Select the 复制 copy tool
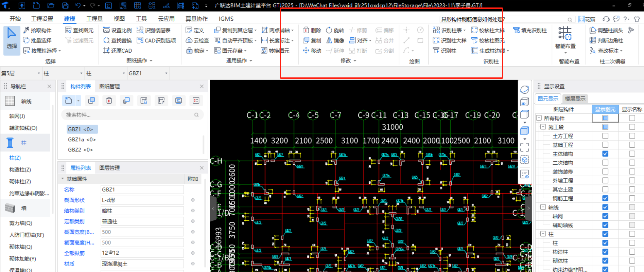 [x=312, y=40]
